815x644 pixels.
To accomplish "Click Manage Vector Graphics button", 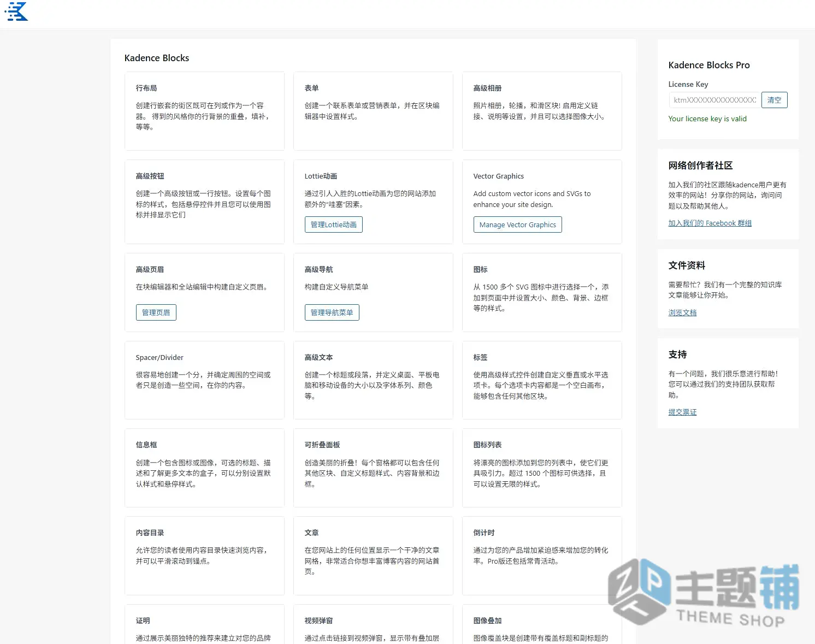I will 517,224.
